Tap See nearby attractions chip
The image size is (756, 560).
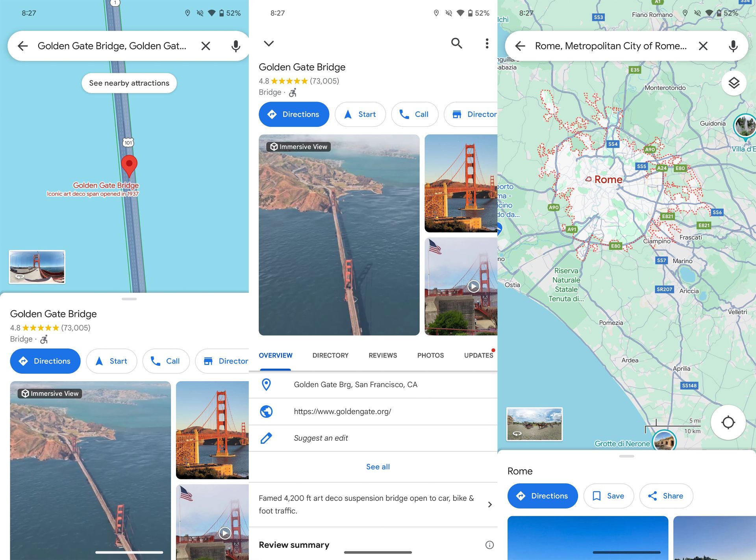(x=129, y=83)
